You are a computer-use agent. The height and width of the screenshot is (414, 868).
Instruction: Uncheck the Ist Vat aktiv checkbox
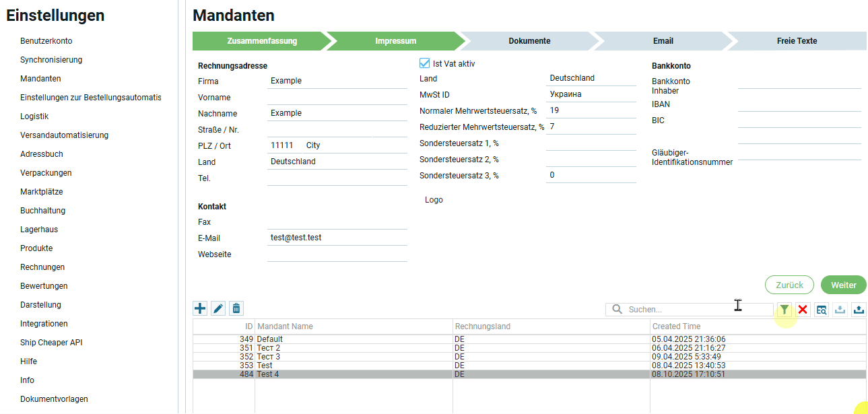click(424, 63)
